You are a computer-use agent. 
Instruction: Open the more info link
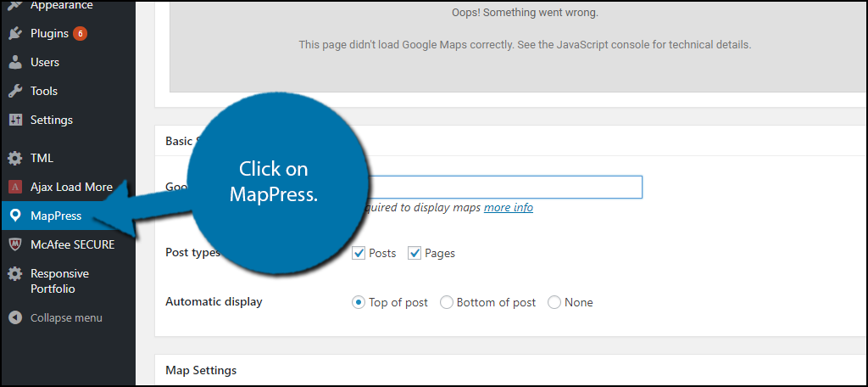(509, 207)
